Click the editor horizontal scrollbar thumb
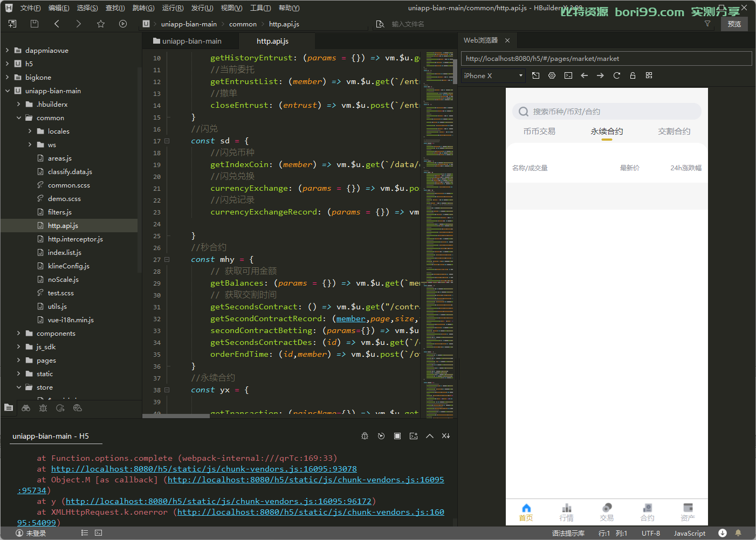 point(176,416)
